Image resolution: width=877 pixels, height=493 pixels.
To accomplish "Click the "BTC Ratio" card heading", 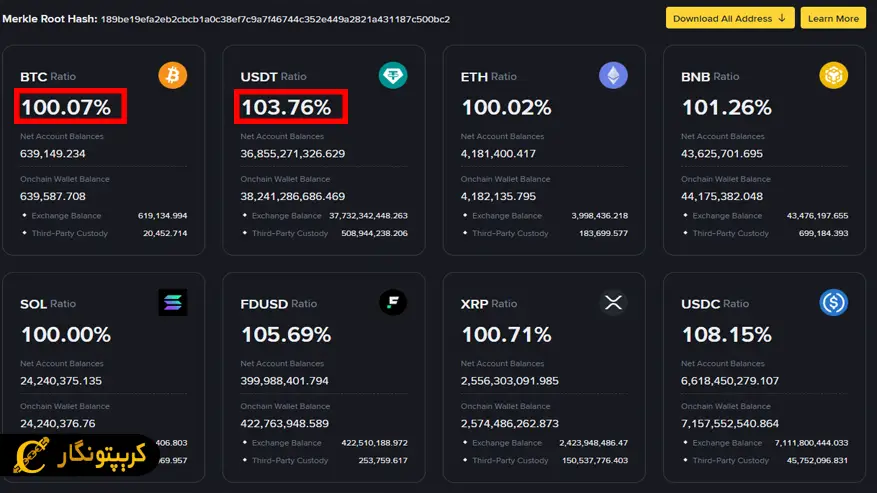I will coord(48,77).
